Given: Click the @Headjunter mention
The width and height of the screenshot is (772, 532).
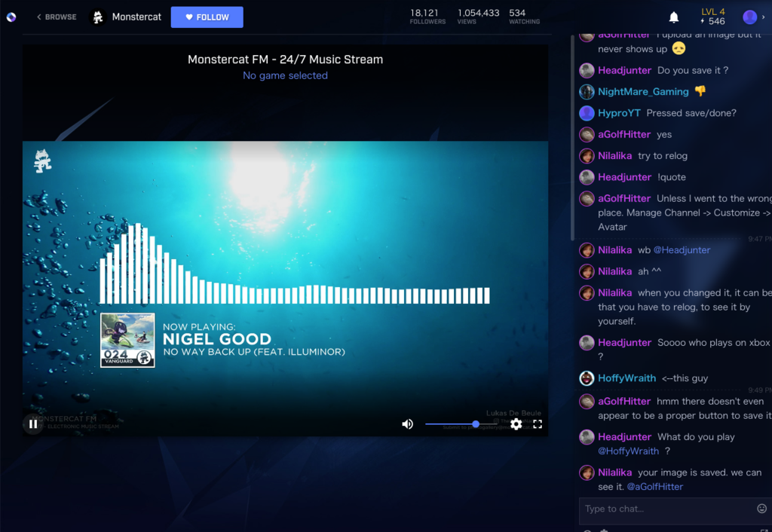Looking at the screenshot, I should coord(682,250).
